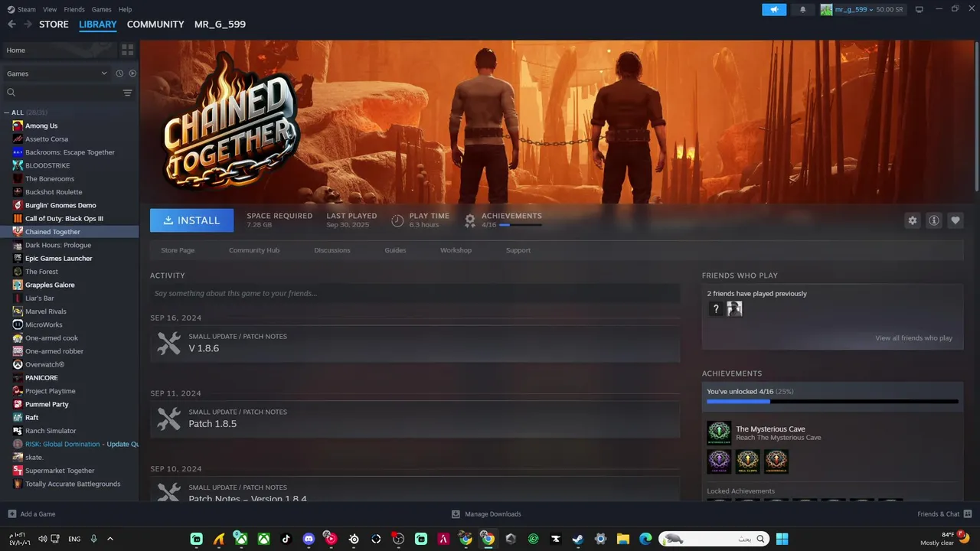
Task: Toggle ready-to-play filter icon
Action: pos(132,73)
